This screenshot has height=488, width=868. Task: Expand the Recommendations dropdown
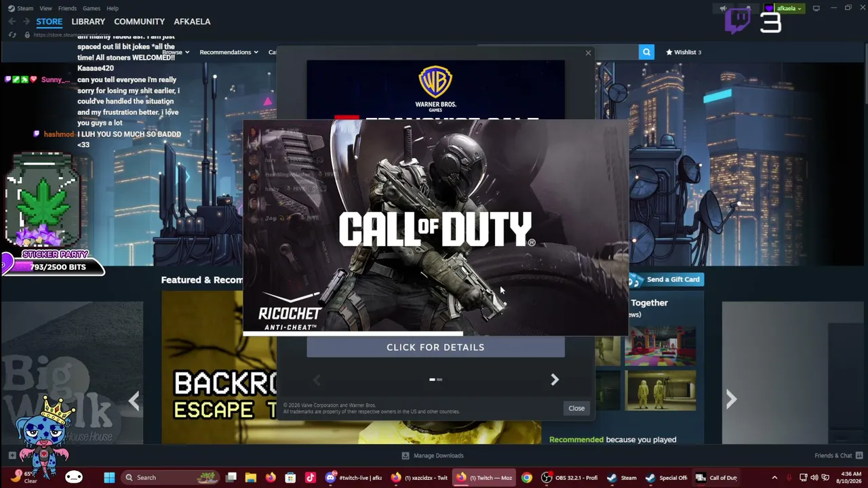(229, 52)
